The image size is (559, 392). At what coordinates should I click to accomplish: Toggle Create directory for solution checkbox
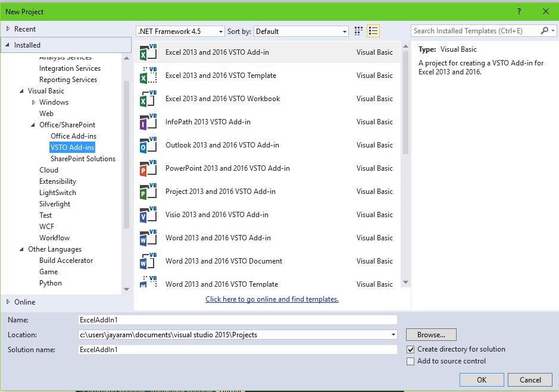[x=410, y=349]
